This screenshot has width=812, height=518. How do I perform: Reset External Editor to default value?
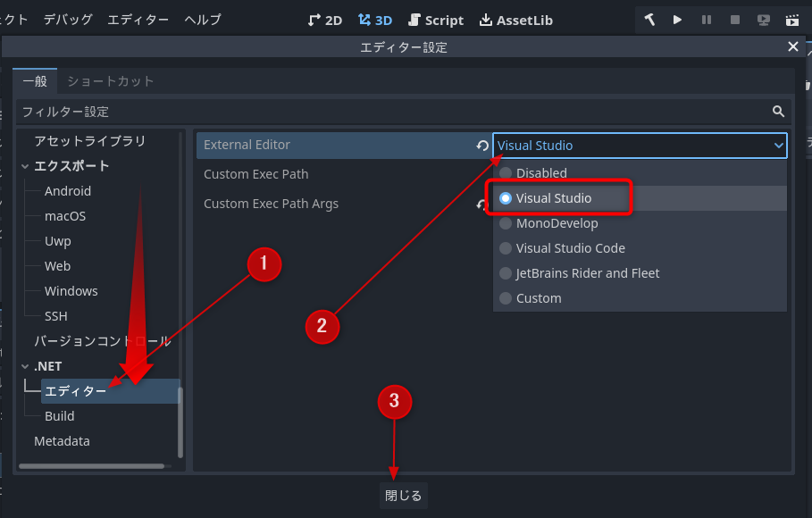482,145
